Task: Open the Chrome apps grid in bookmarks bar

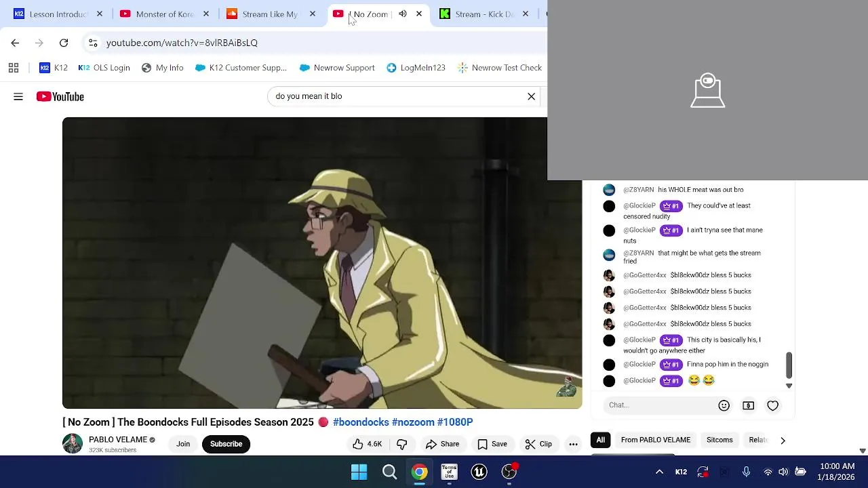Action: 14,68
